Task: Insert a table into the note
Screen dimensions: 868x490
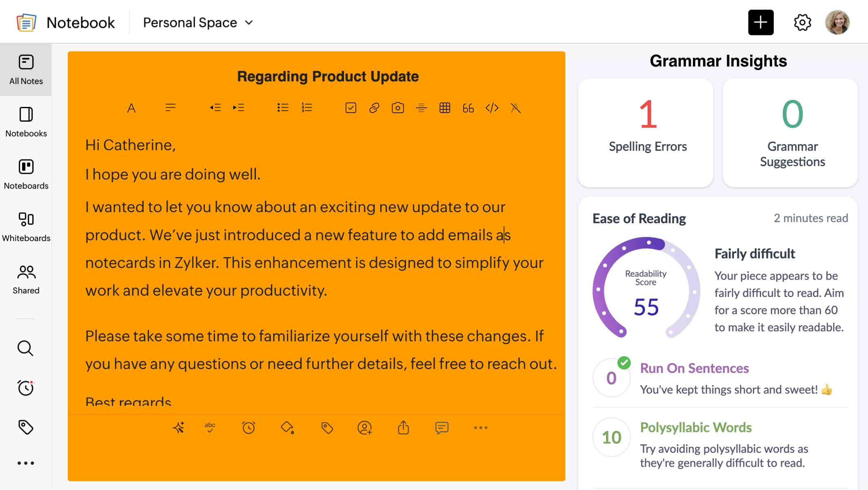Action: 444,108
